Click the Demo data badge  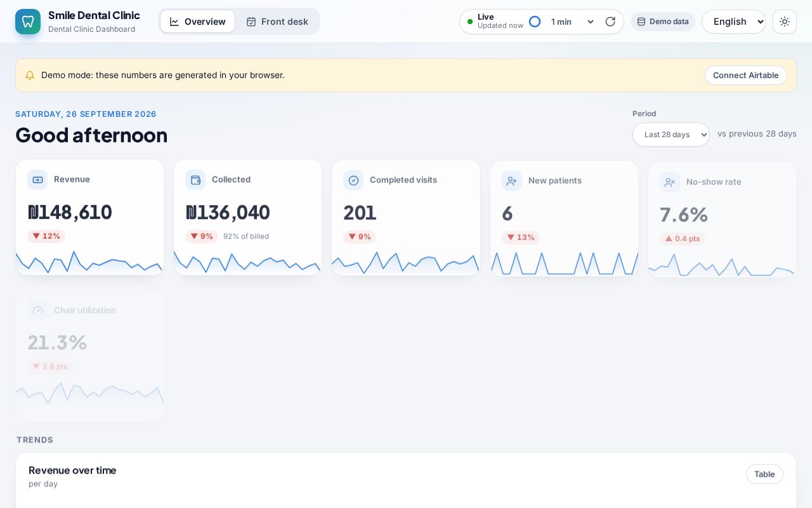tap(663, 22)
